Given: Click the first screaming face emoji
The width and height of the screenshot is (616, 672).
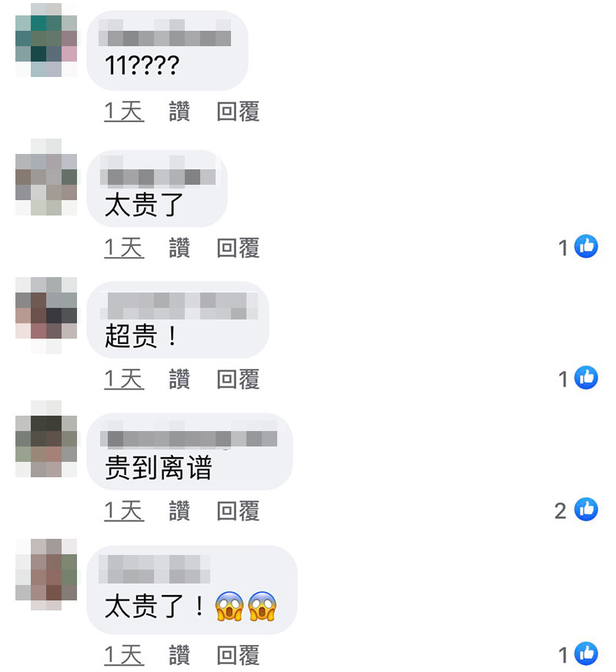Looking at the screenshot, I should click(x=229, y=606).
